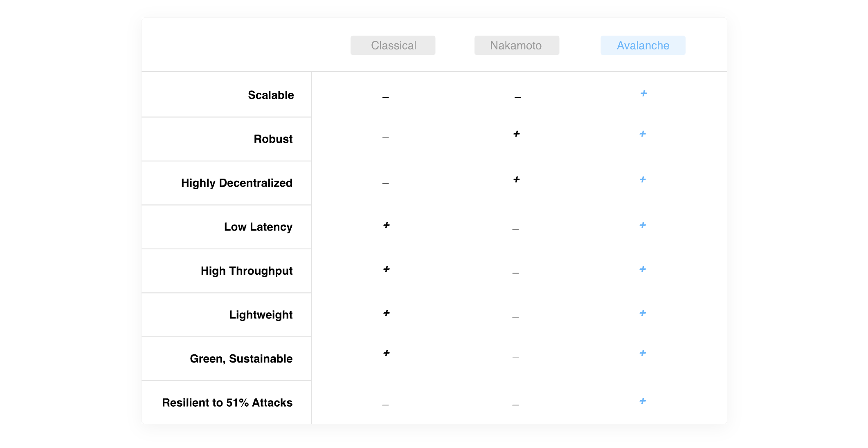Select the Nakamoto column header
Image resolution: width=868 pixels, height=448 pixels.
(x=517, y=45)
